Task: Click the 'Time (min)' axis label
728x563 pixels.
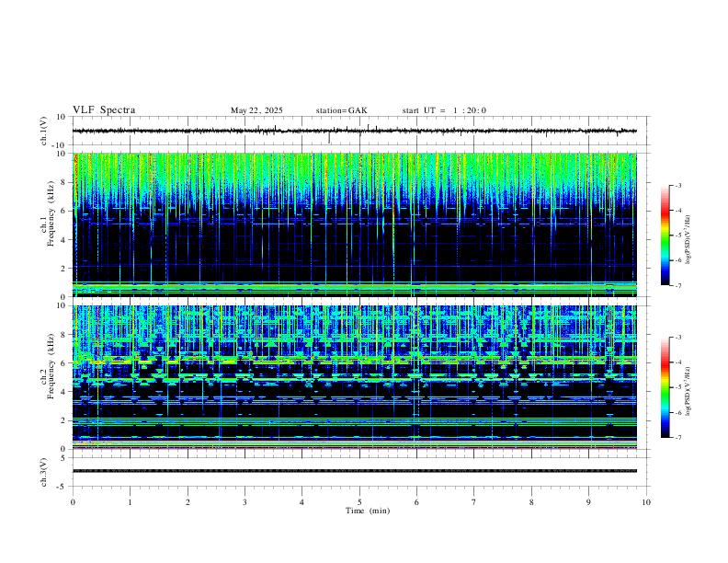Action: 368,511
